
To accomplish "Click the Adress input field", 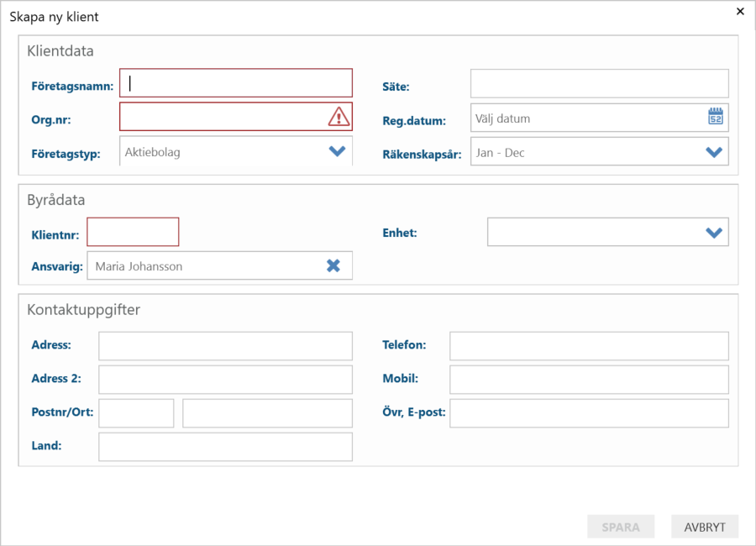I will pos(226,346).
